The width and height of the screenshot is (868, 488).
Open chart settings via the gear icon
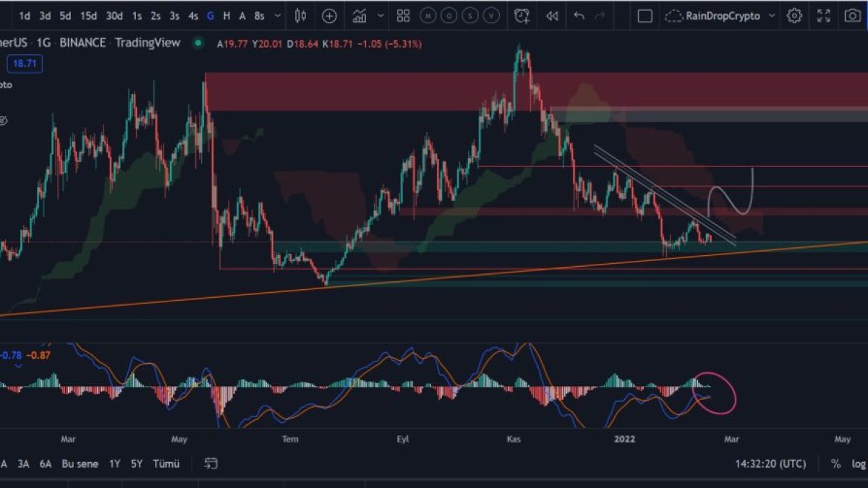coord(794,15)
